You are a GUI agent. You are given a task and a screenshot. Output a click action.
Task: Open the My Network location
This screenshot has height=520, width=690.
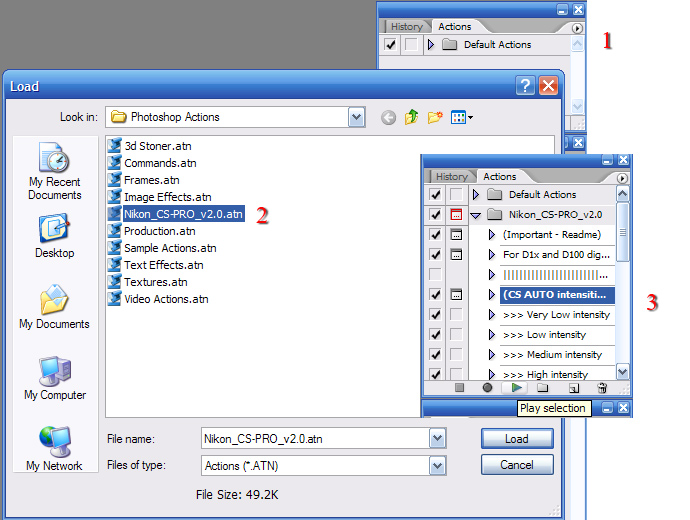(54, 449)
